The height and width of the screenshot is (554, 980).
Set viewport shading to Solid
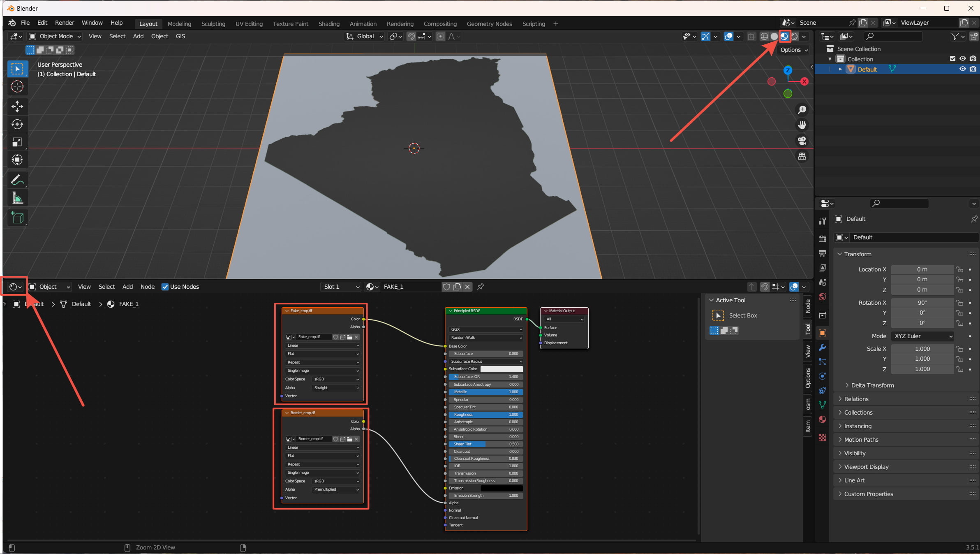click(x=774, y=37)
